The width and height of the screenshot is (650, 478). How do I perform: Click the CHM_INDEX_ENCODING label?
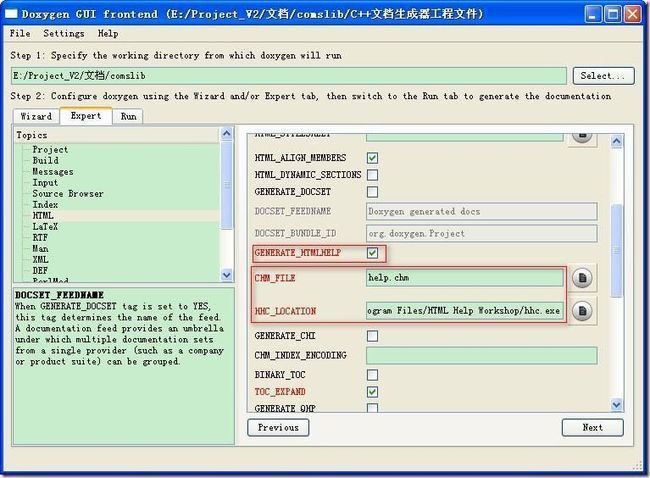pos(300,355)
